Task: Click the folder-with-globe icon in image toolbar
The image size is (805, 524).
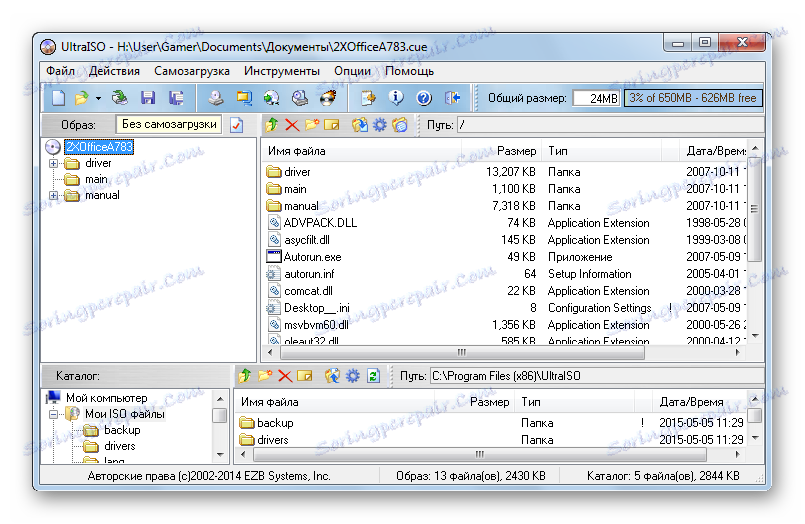Action: (x=400, y=125)
